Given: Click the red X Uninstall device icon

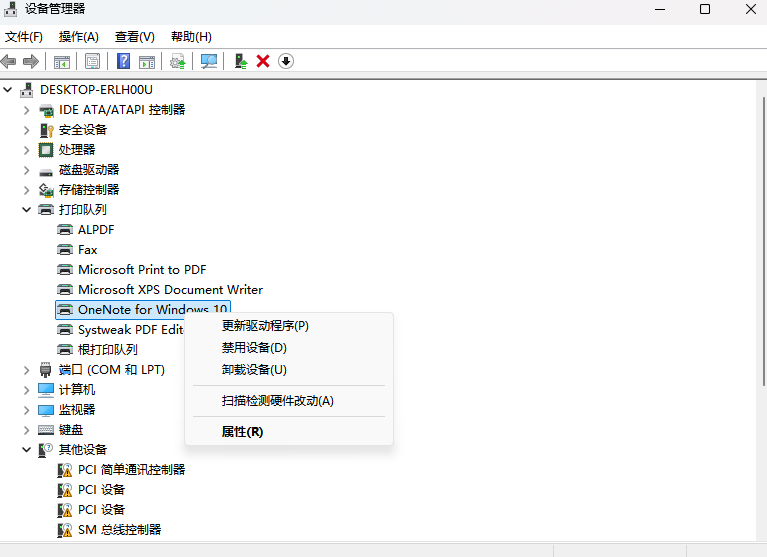Looking at the screenshot, I should click(263, 62).
